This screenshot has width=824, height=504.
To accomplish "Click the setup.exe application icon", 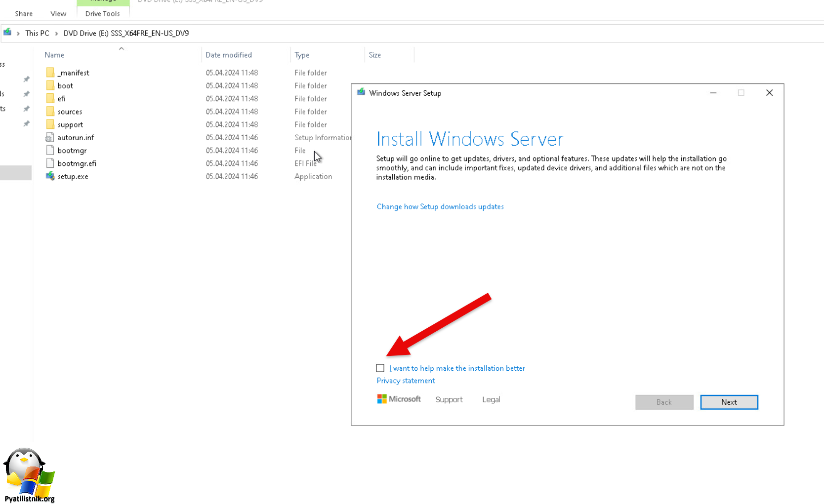I will pyautogui.click(x=50, y=176).
